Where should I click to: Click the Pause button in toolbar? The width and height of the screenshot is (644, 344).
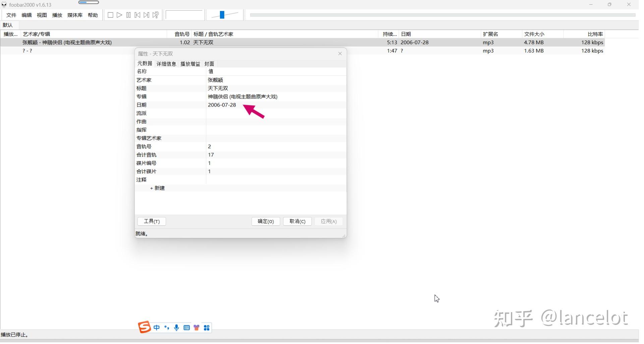[x=129, y=15]
